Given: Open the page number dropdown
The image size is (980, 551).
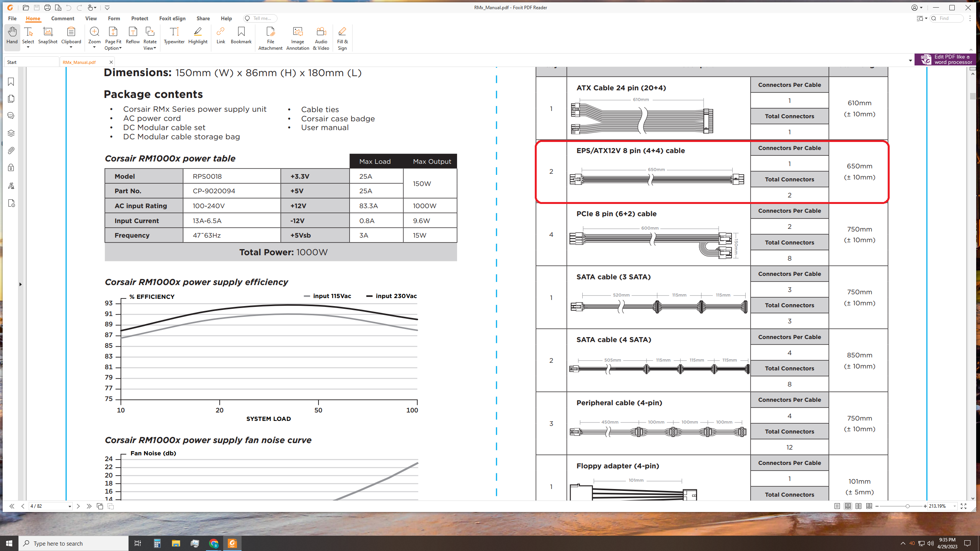Looking at the screenshot, I should pos(70,506).
